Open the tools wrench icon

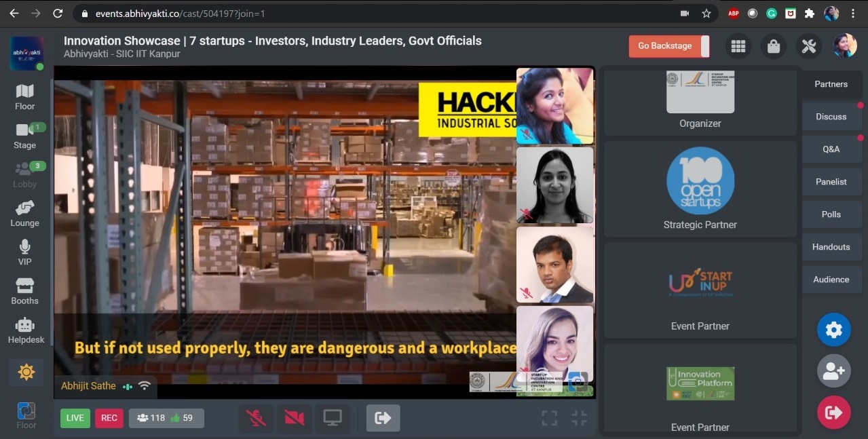point(808,46)
